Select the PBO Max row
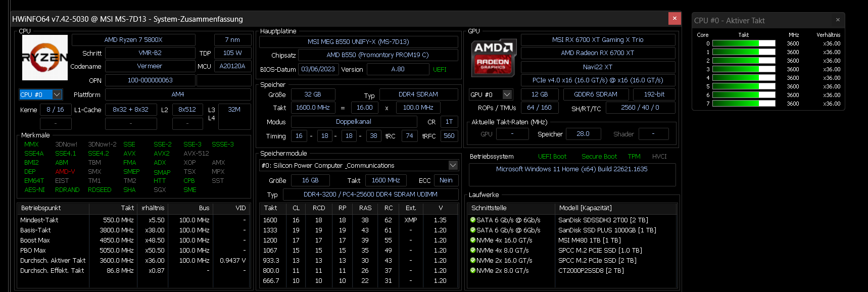 (x=133, y=250)
